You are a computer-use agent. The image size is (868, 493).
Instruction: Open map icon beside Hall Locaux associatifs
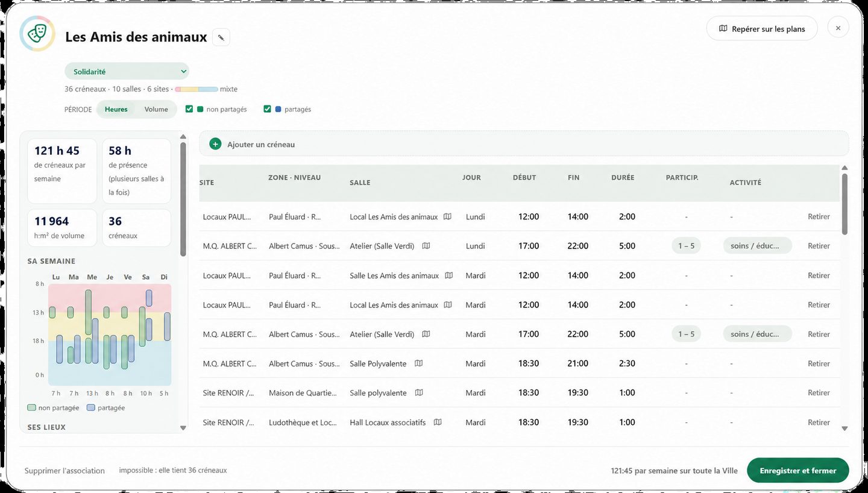pyautogui.click(x=438, y=422)
